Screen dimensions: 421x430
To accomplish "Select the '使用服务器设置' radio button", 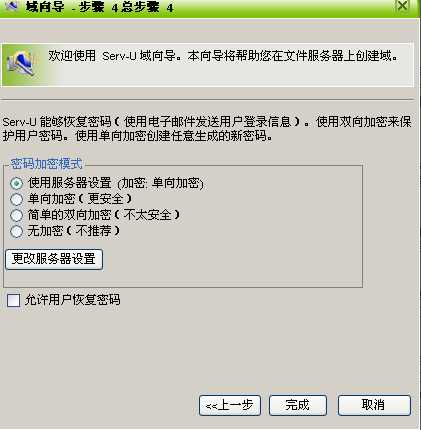I will [16, 183].
